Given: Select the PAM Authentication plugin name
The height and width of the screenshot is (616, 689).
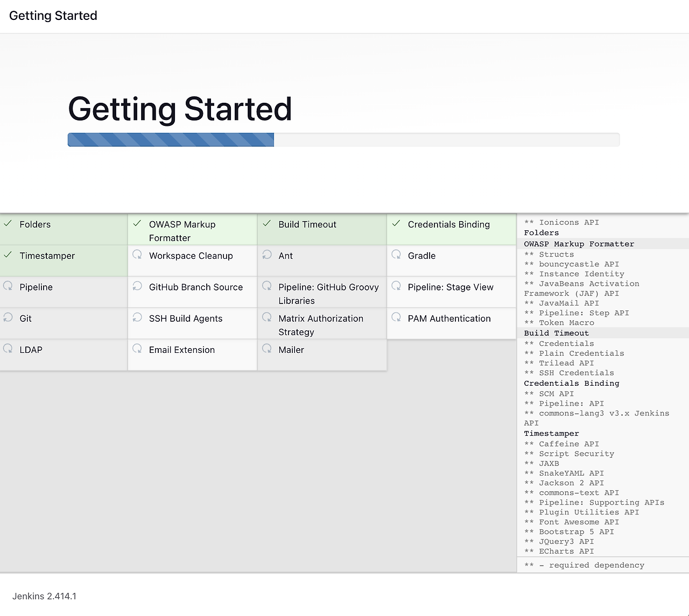Looking at the screenshot, I should [449, 318].
